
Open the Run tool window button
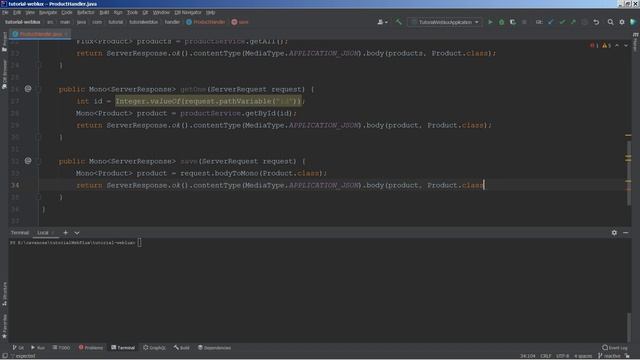38,348
